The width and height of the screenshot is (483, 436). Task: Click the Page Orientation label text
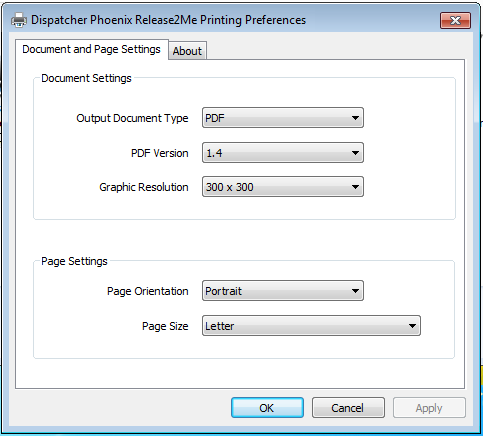[x=148, y=291]
